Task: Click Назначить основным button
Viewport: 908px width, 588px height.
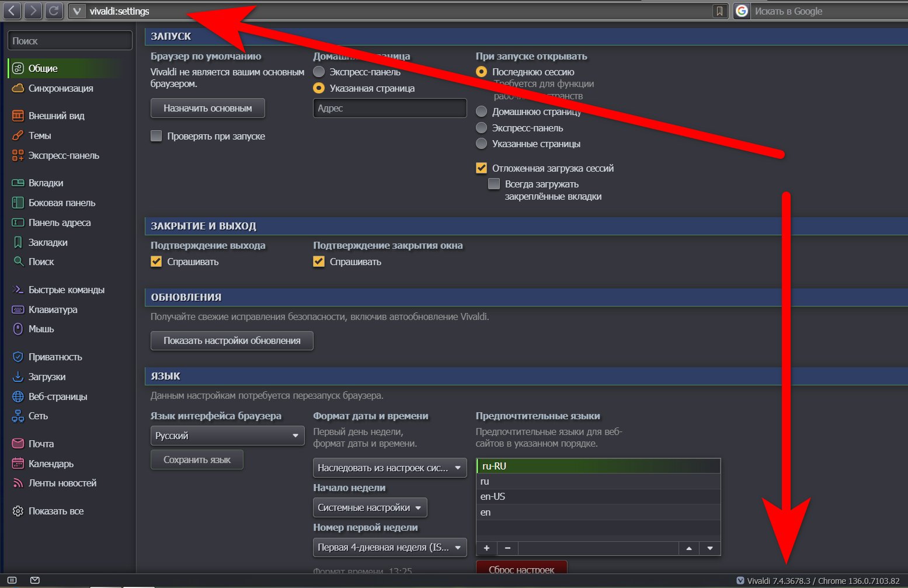Action: tap(208, 108)
